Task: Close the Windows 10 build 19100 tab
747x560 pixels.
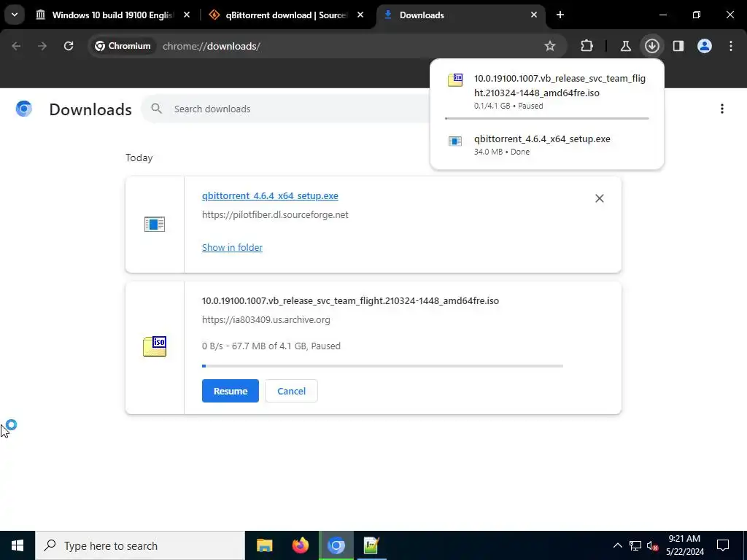Action: pos(187,15)
